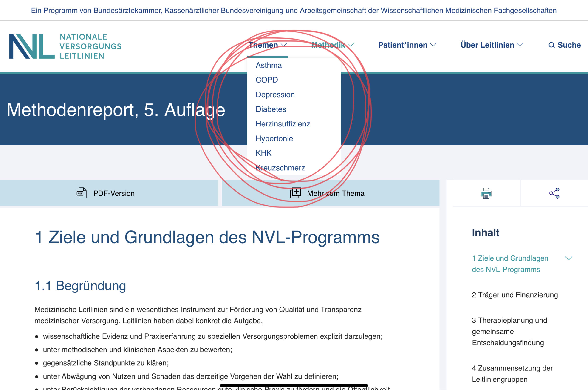The image size is (588, 390).
Task: Choose Diabetes in the Themen menu
Action: click(x=271, y=109)
